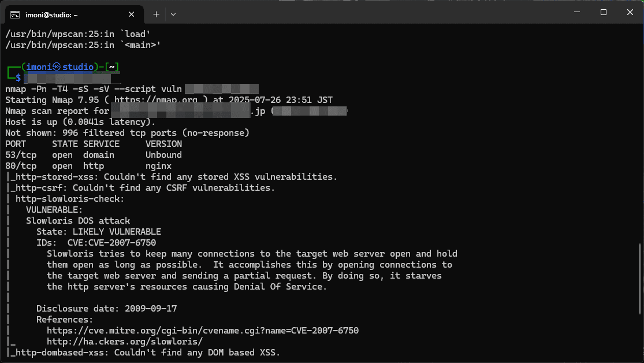The height and width of the screenshot is (363, 644).
Task: Maximize the terminal window
Action: 604,12
